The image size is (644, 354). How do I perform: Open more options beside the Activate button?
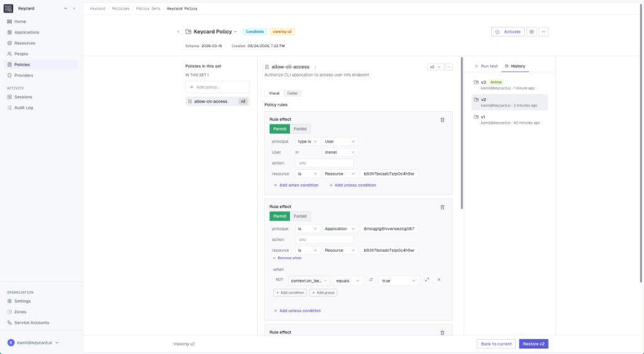pyautogui.click(x=543, y=31)
